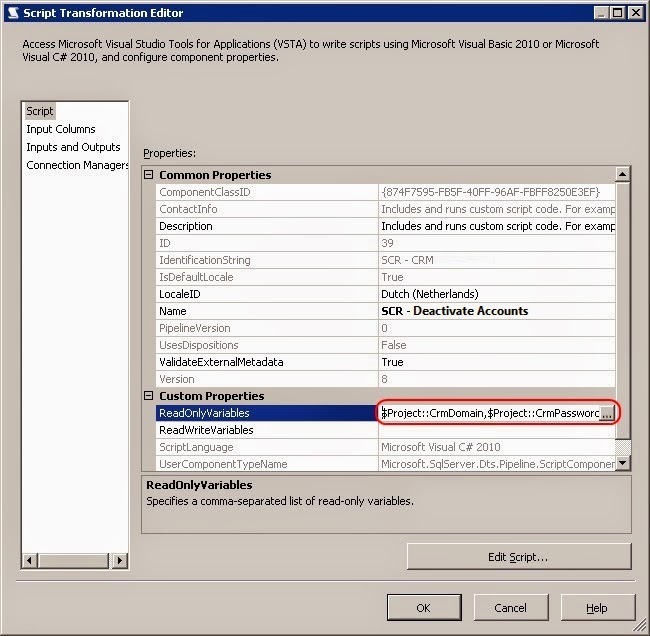Select the Description property label
The height and width of the screenshot is (636, 650).
[x=186, y=226]
